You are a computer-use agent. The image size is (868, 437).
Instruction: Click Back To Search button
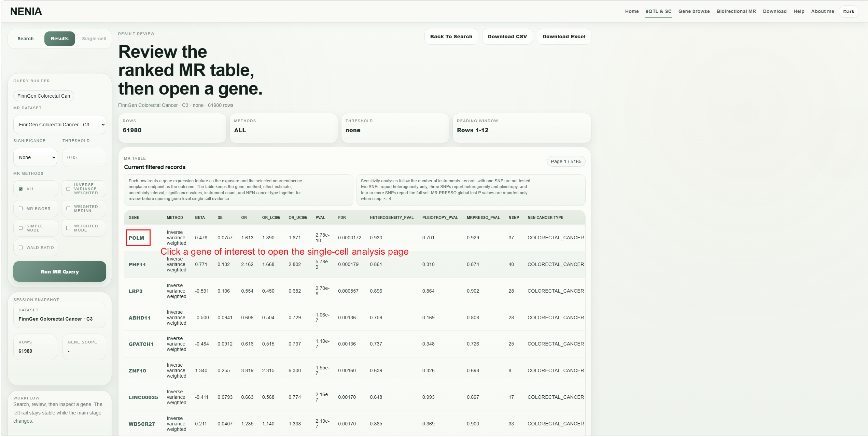pyautogui.click(x=451, y=37)
